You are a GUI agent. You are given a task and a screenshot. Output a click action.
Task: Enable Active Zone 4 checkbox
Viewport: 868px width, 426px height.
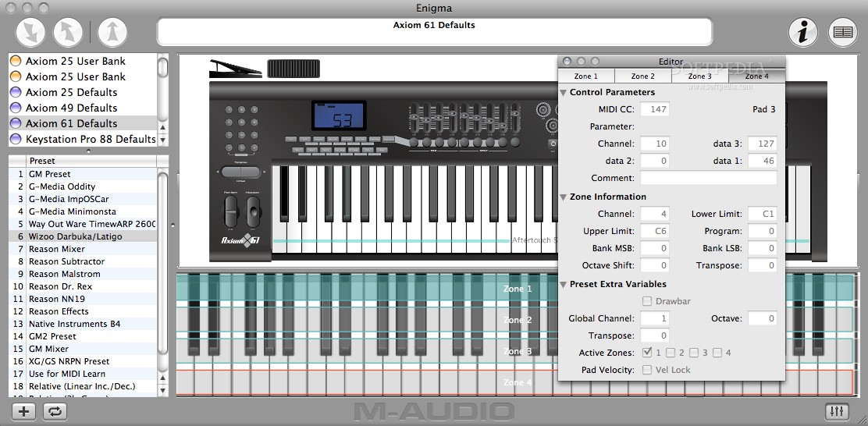tap(717, 353)
